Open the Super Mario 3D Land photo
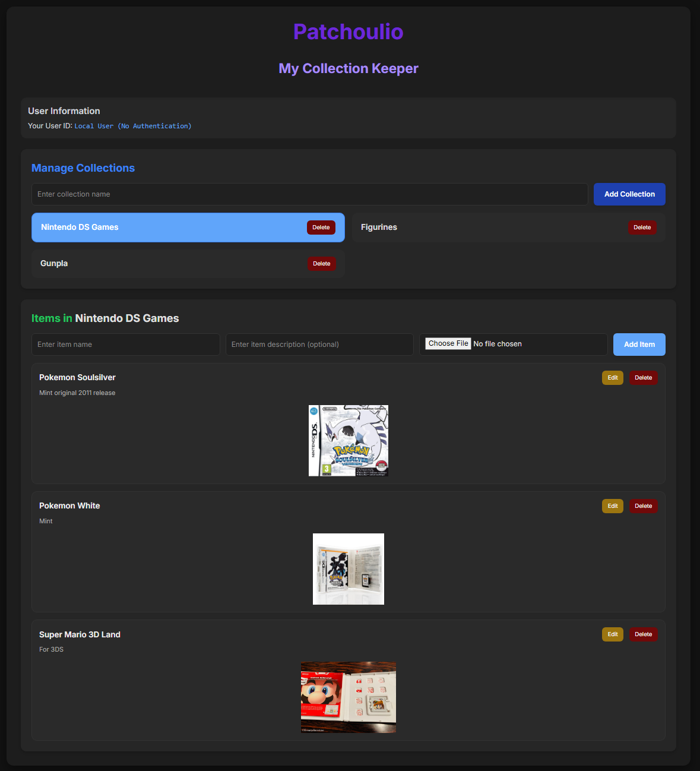Screen dimensions: 700x771 click(x=349, y=697)
